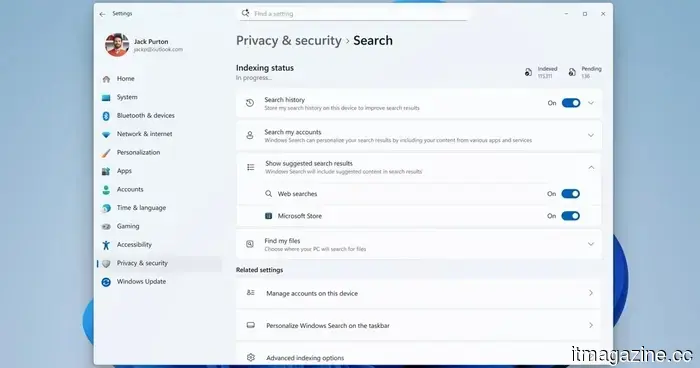Click the Accessibility figure icon

106,245
